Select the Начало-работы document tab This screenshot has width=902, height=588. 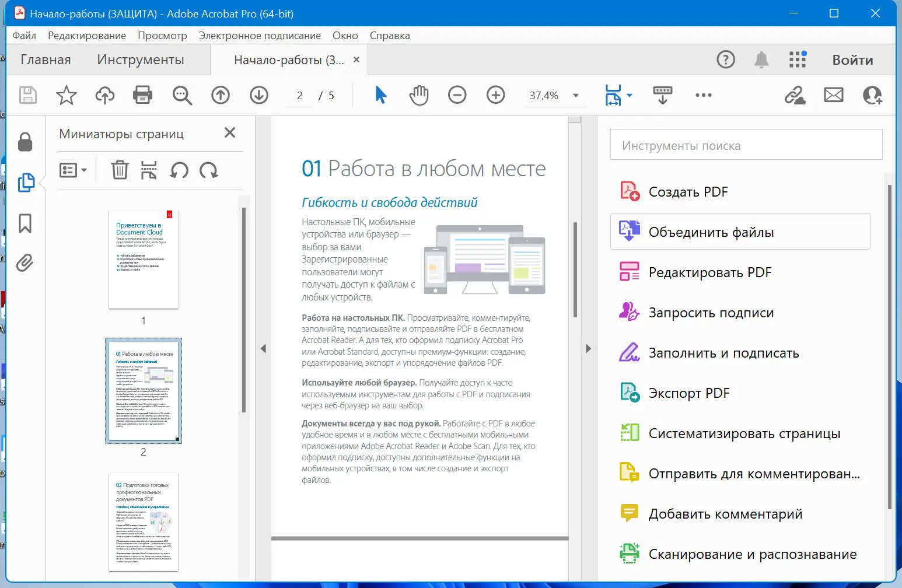(289, 60)
